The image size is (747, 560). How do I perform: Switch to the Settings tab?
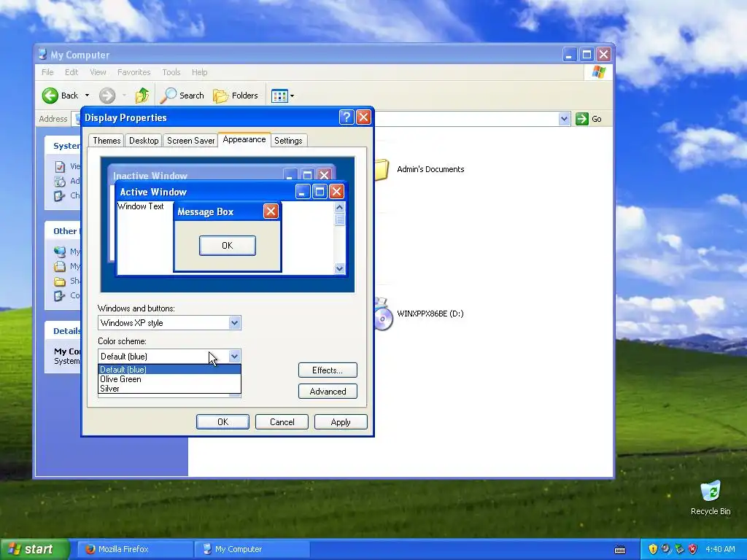[288, 141]
